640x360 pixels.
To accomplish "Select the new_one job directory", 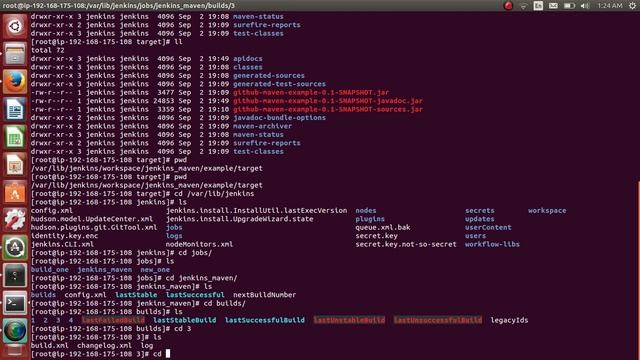I will (x=155, y=269).
